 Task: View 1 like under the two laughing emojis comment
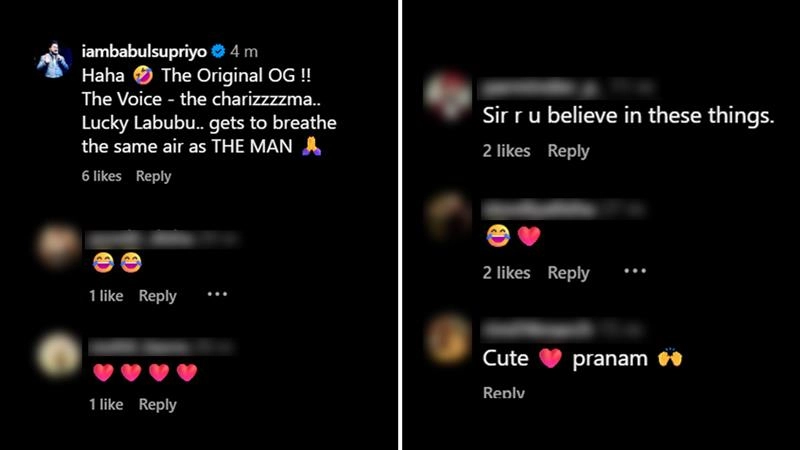105,296
